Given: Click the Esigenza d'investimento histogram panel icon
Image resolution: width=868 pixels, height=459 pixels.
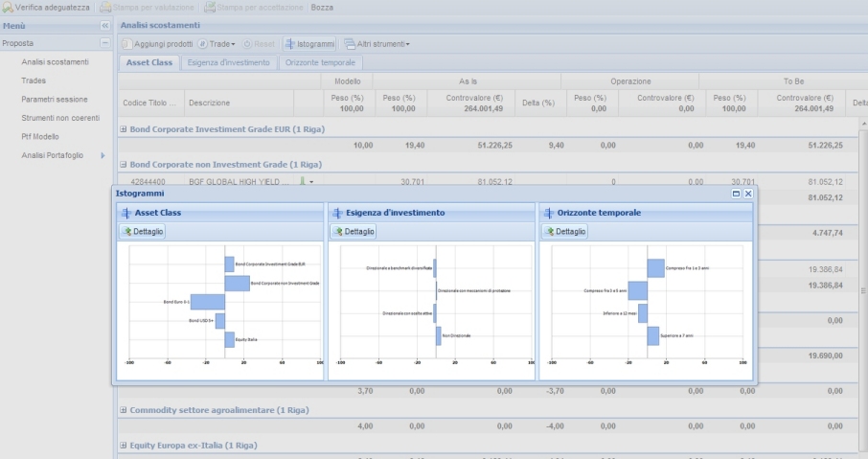Looking at the screenshot, I should click(337, 213).
